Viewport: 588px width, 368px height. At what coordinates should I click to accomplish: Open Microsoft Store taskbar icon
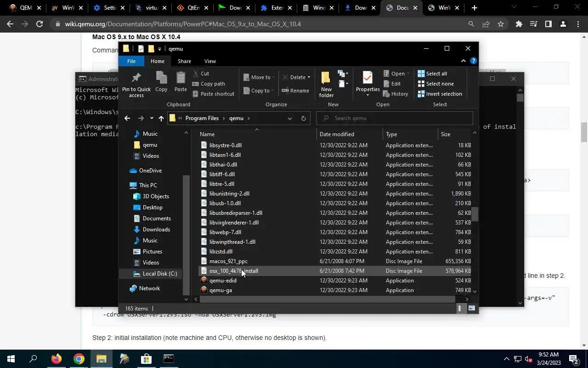146,359
